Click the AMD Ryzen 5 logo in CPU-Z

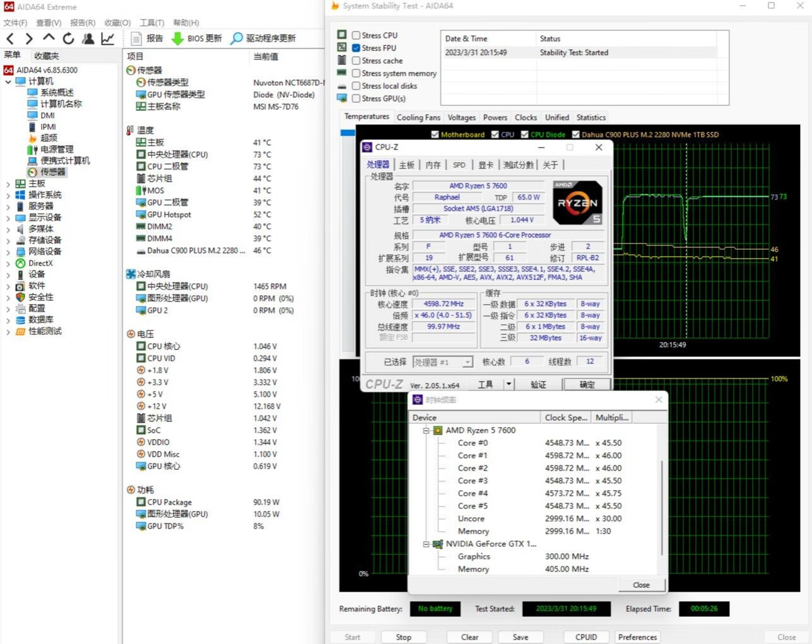click(x=577, y=202)
